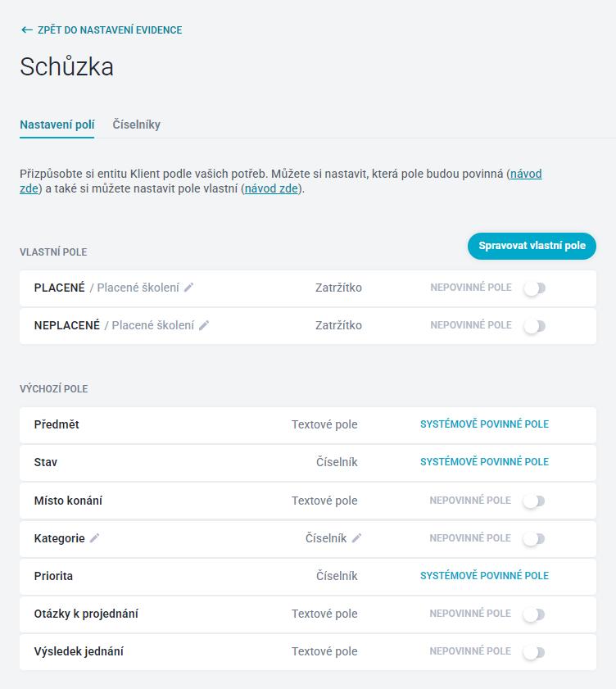Viewport: 616px width, 689px height.
Task: Switch to the Číselníky tab
Action: point(136,125)
